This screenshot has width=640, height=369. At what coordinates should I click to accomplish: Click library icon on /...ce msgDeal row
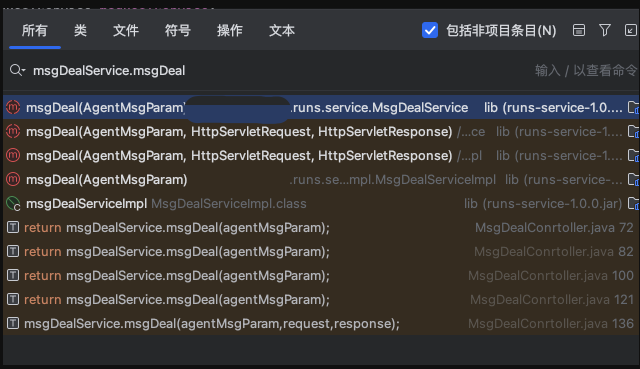[x=633, y=131]
